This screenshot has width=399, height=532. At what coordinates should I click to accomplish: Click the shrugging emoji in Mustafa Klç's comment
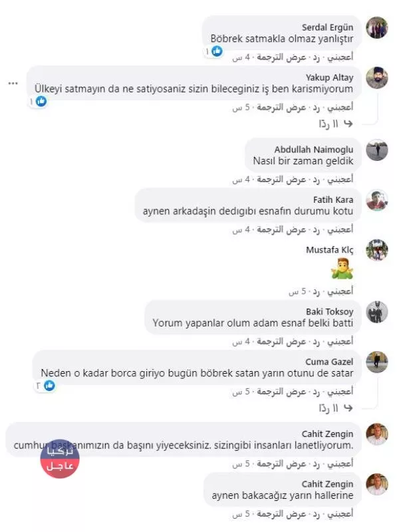coord(342,269)
